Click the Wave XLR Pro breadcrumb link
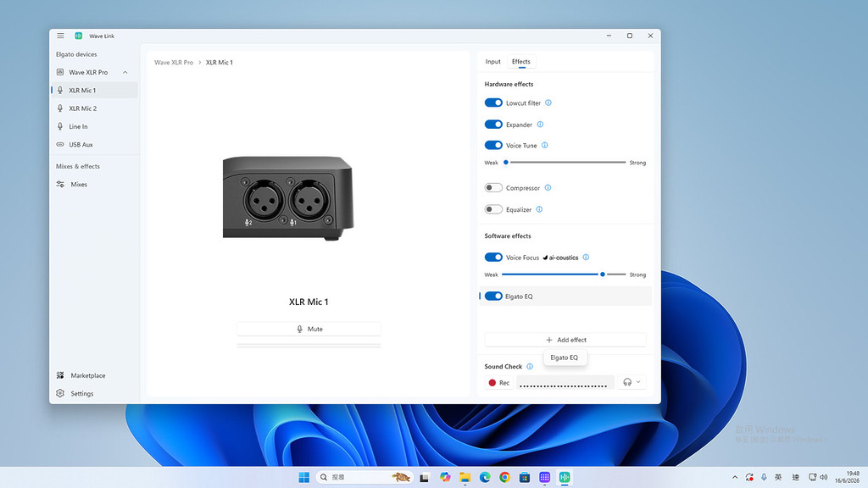Image resolution: width=868 pixels, height=488 pixels. tap(174, 63)
